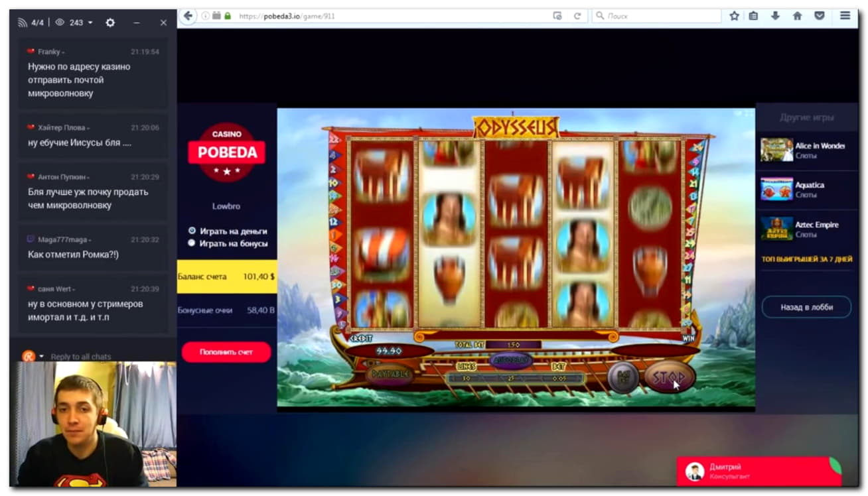The image size is (868, 496).
Task: Open the Franky username dropdown
Action: coord(64,52)
